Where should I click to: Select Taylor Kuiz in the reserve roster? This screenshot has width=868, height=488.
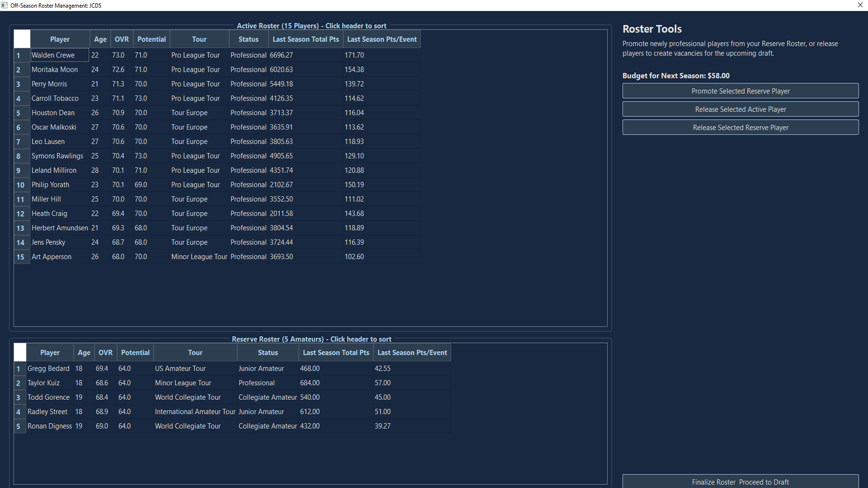[43, 383]
